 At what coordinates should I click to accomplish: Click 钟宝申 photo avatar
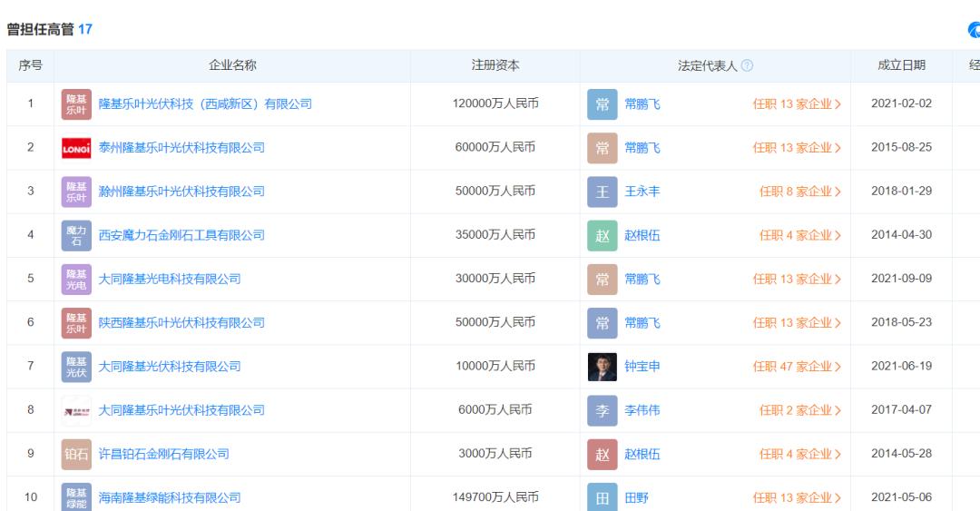[x=602, y=368]
